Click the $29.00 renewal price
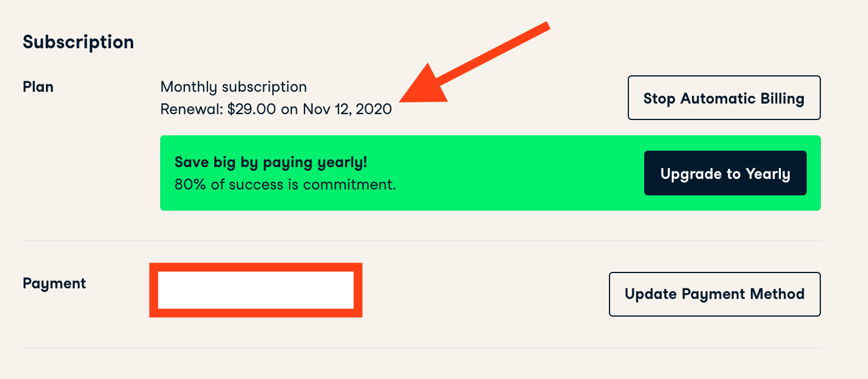This screenshot has width=868, height=379. (251, 109)
